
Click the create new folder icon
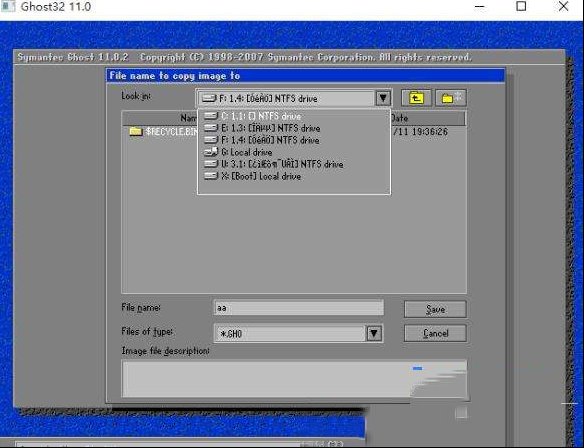451,98
